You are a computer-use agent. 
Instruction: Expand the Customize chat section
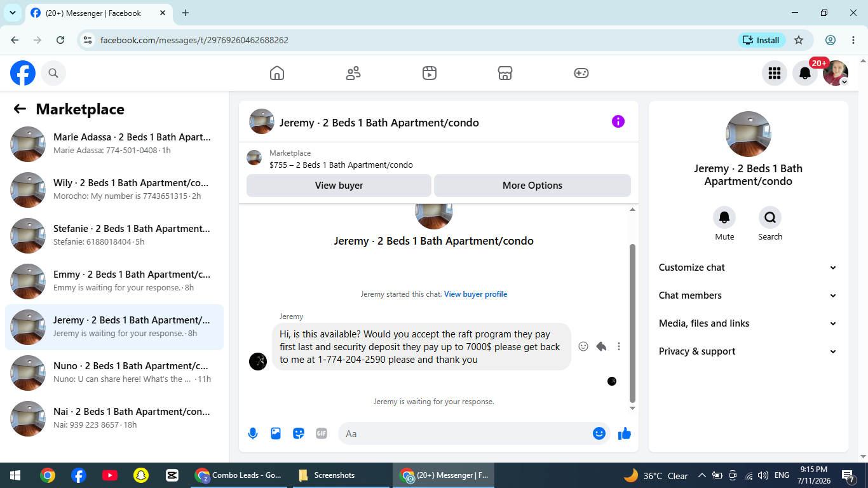click(748, 268)
